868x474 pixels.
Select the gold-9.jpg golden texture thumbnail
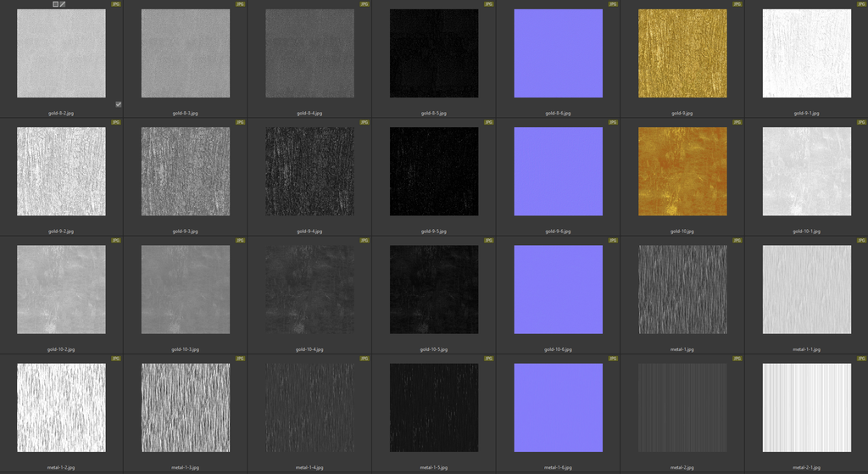click(682, 53)
